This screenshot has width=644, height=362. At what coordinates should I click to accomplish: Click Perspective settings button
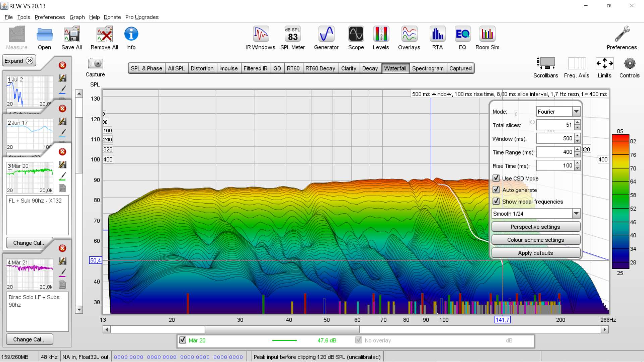[535, 227]
